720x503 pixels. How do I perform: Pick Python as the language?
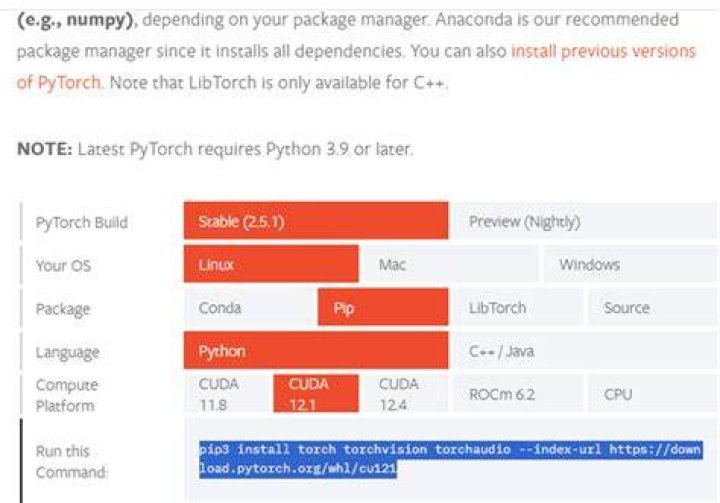click(x=316, y=350)
